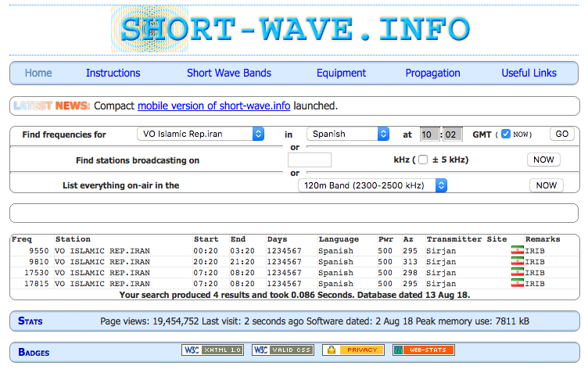Click the hour field showing 10
Viewport: 588px width, 373px height.
pos(429,134)
